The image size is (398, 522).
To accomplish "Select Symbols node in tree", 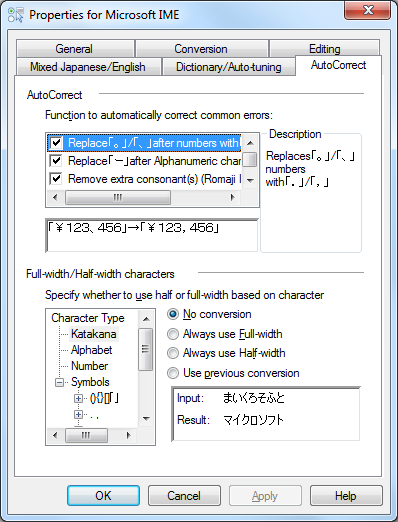I will click(x=90, y=382).
